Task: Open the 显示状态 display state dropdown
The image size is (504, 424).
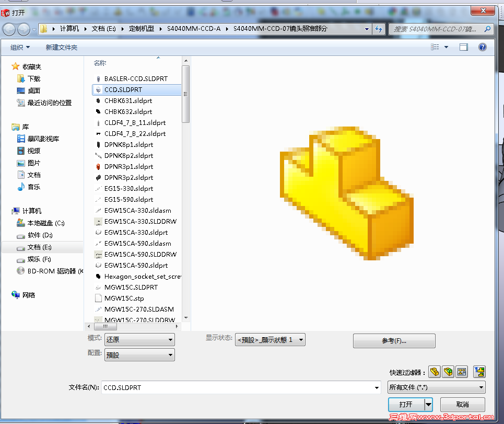Action: pos(270,340)
